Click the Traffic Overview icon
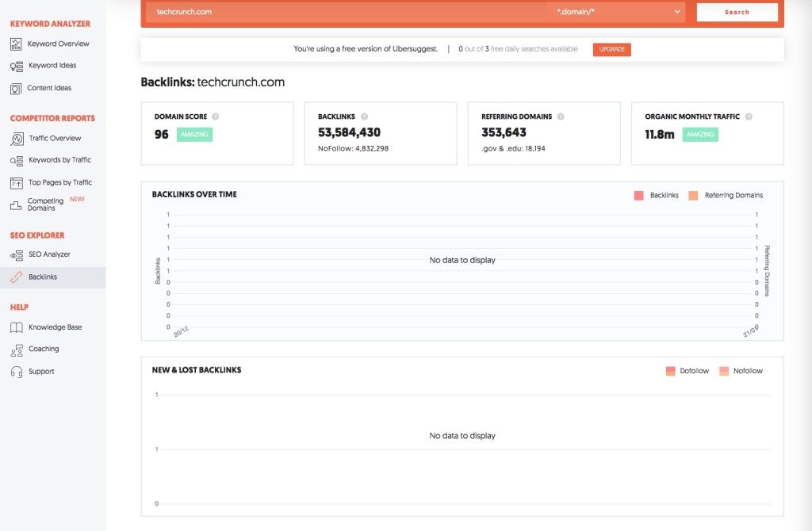The width and height of the screenshot is (812, 531). click(x=17, y=139)
